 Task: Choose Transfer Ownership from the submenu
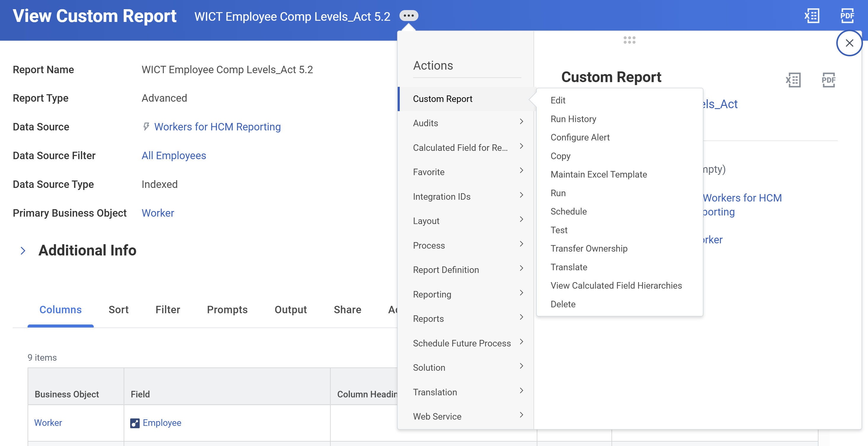coord(589,248)
